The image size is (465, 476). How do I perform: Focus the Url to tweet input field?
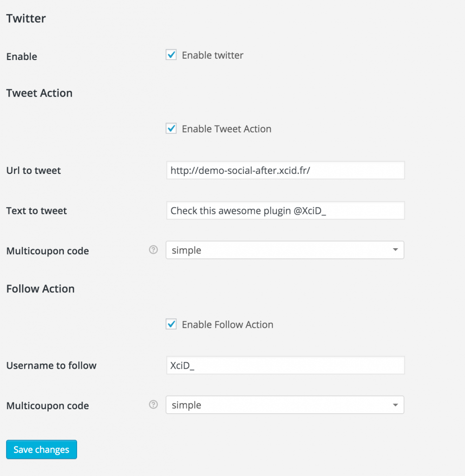coord(285,171)
